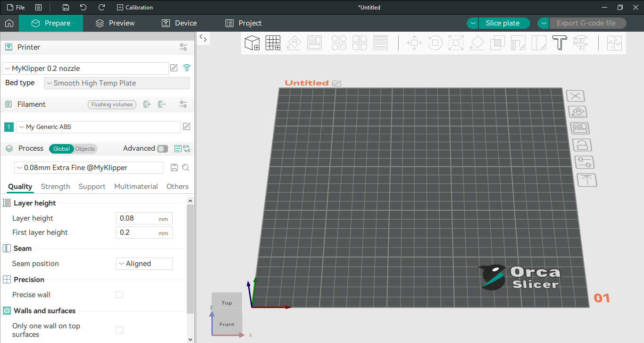The height and width of the screenshot is (343, 644).
Task: Click the Save project disk icon
Action: pos(66,8)
